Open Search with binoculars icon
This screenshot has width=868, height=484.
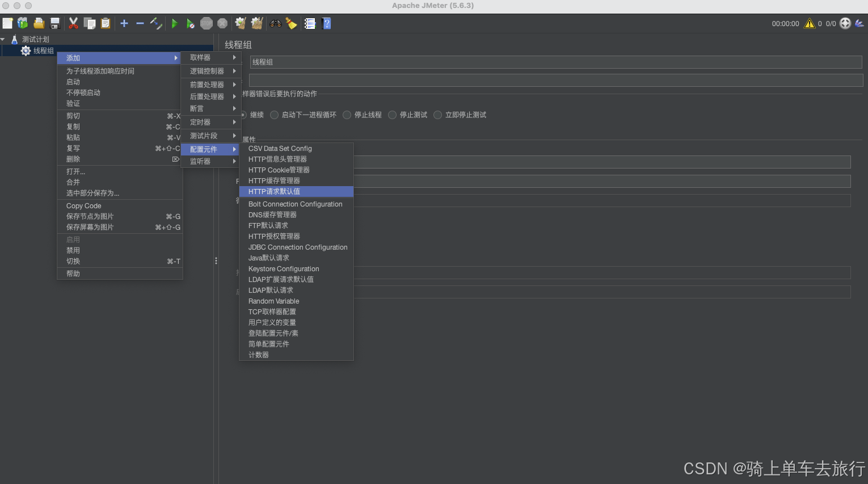276,23
